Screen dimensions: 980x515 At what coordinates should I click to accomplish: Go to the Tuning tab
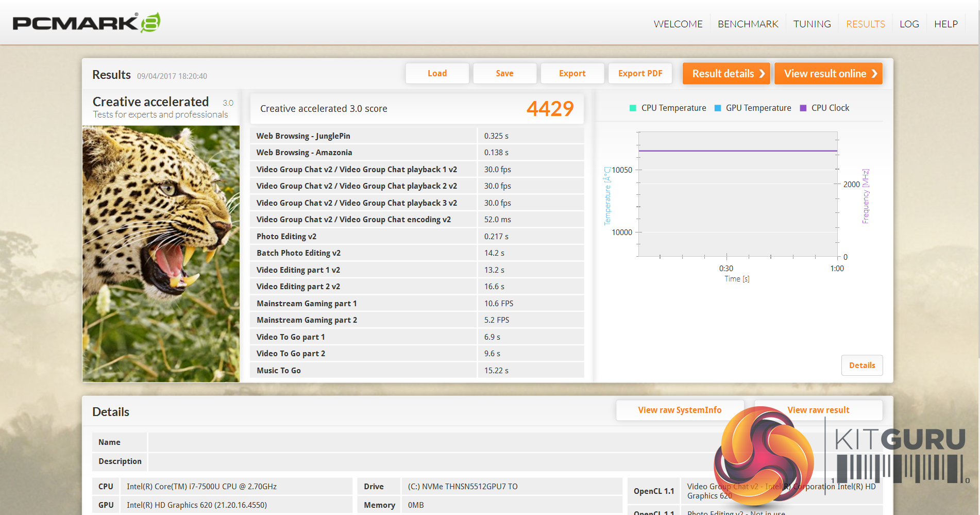click(x=812, y=24)
